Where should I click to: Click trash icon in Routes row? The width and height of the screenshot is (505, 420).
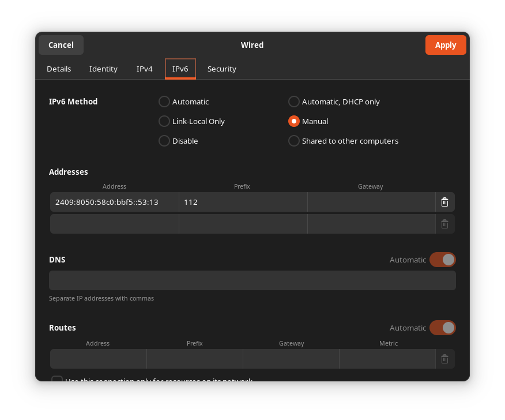(444, 359)
